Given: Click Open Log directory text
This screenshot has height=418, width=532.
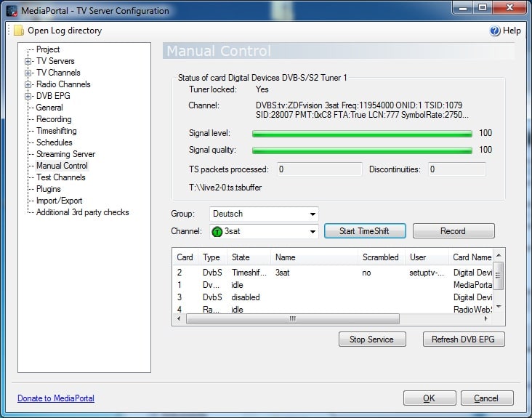Looking at the screenshot, I should (x=65, y=31).
